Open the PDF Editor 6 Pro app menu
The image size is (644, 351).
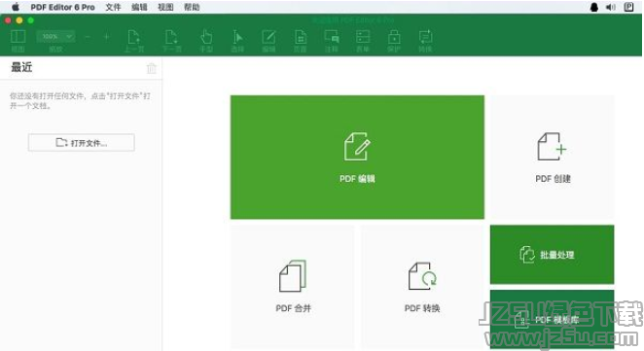pos(63,7)
